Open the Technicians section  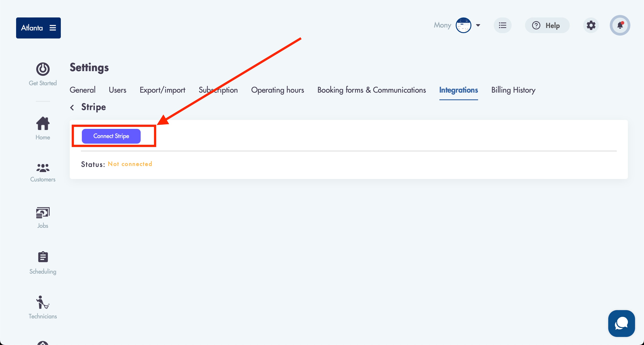pos(43,307)
